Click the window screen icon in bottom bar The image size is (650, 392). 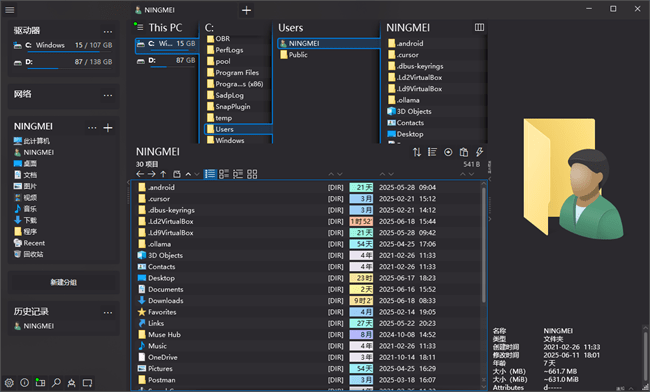coord(87,382)
